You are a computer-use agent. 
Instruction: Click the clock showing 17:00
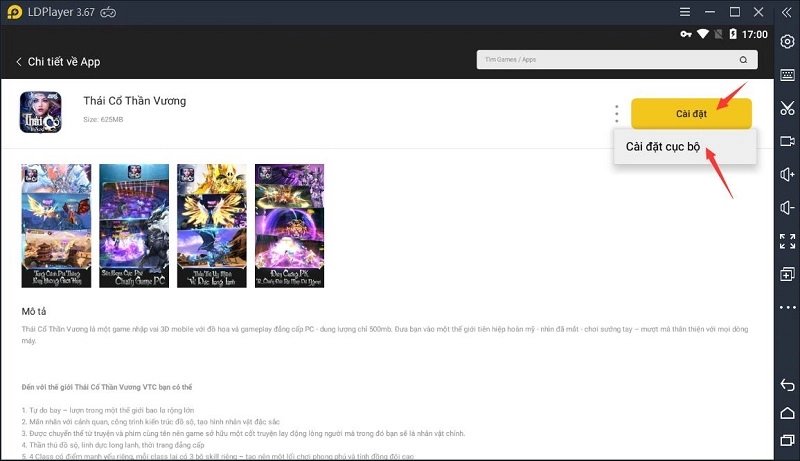(755, 34)
